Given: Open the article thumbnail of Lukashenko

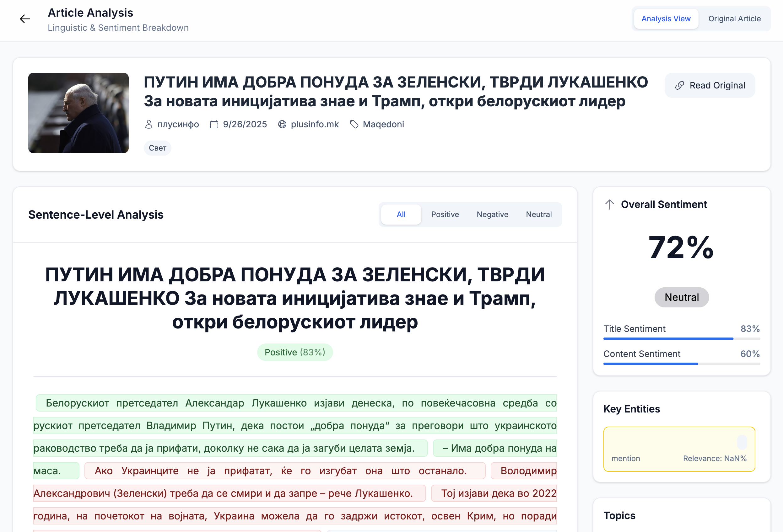Looking at the screenshot, I should click(78, 114).
